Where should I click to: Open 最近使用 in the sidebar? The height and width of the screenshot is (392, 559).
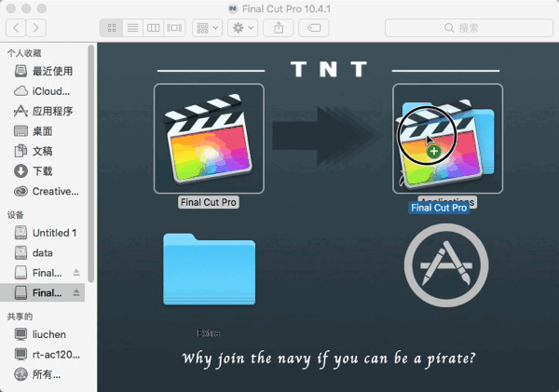coord(44,71)
